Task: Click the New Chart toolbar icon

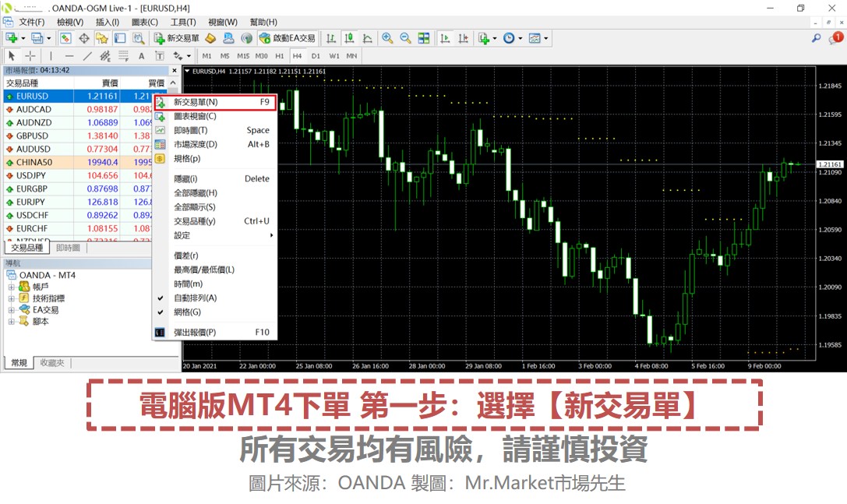Action: (x=11, y=38)
